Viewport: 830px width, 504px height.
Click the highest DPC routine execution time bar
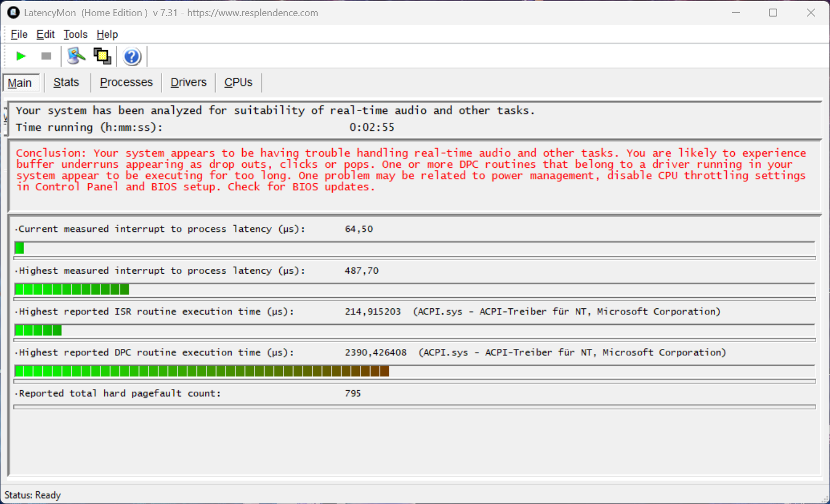coord(414,371)
